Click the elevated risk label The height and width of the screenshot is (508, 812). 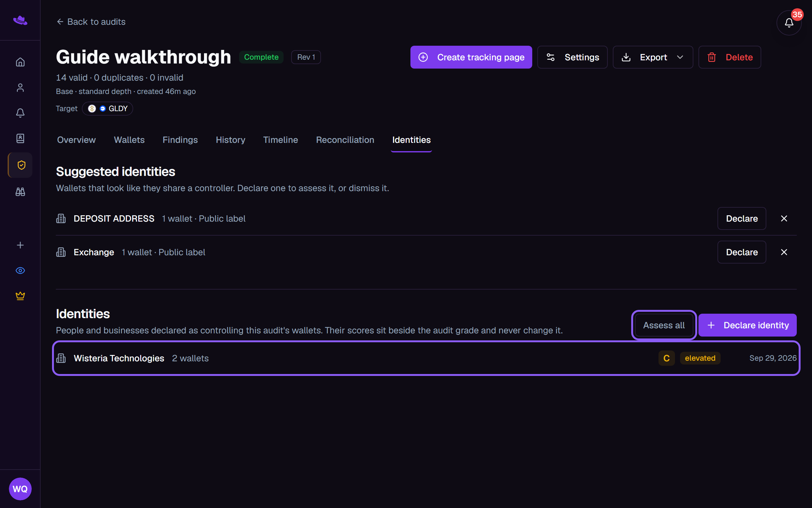(700, 358)
